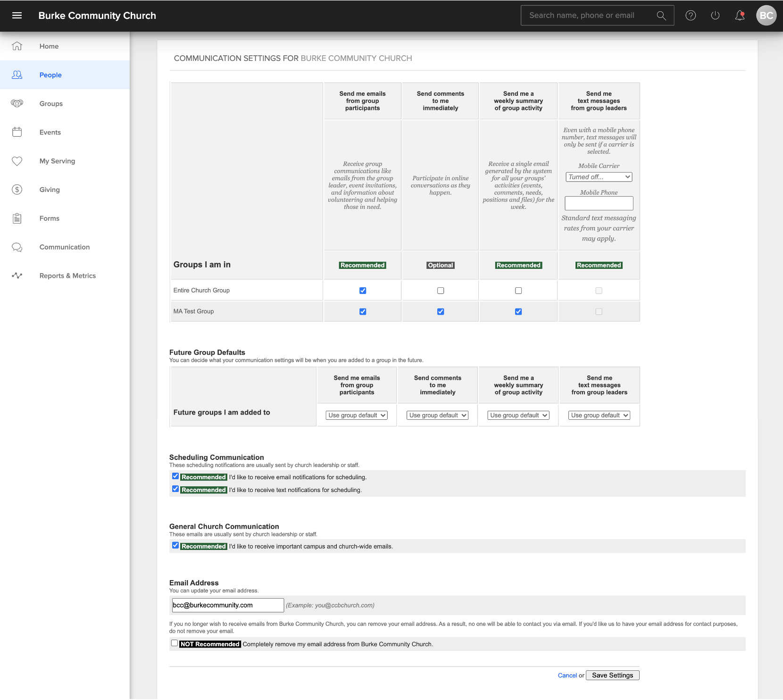Click the 'Entire Church Group' row label
This screenshot has width=783, height=700.
201,291
